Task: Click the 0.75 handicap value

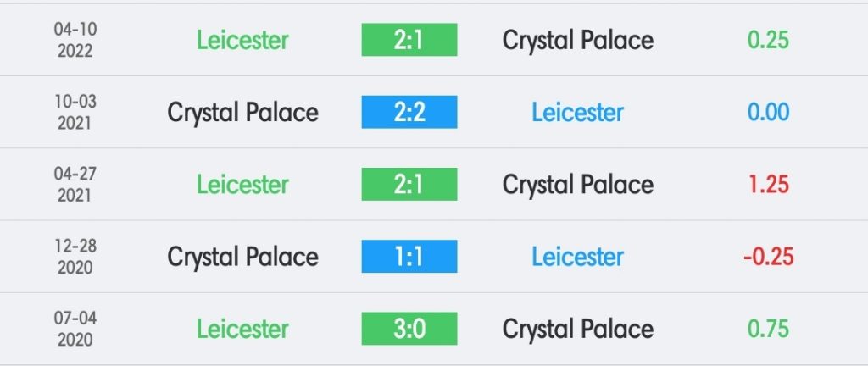Action: click(768, 329)
